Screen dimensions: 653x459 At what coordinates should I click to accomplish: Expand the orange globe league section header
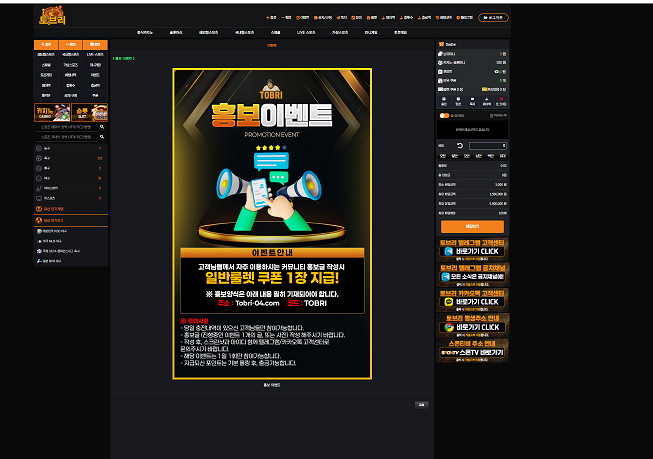[70, 220]
